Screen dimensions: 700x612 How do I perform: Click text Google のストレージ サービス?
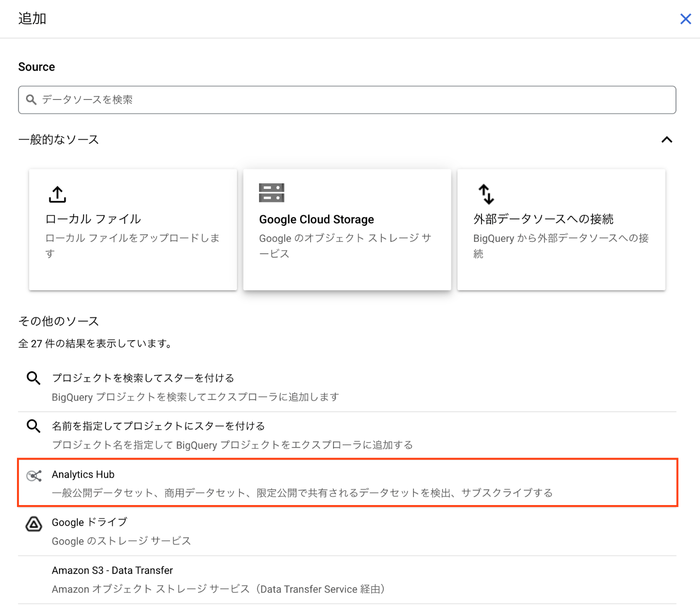click(121, 541)
